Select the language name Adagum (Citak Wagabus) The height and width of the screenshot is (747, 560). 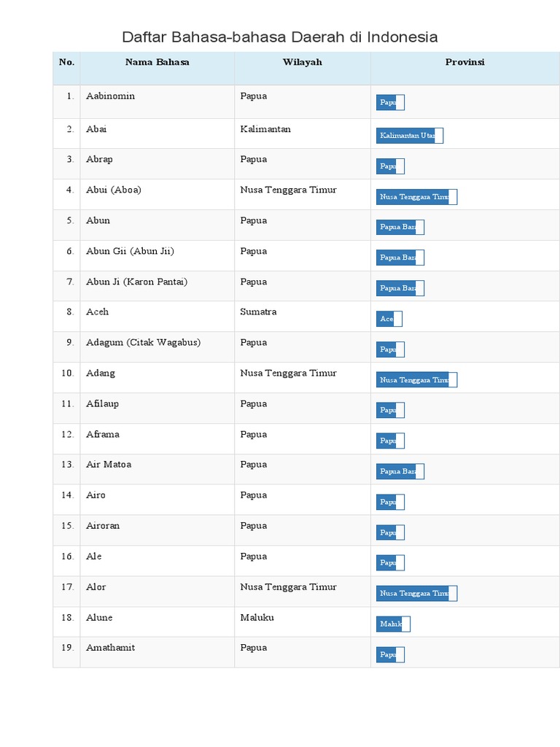coord(143,342)
